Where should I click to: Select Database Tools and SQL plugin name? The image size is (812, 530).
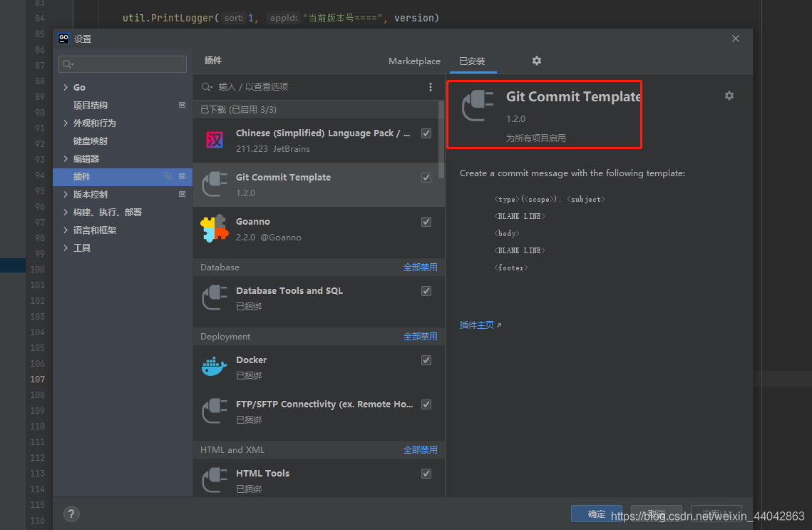pyautogui.click(x=289, y=290)
